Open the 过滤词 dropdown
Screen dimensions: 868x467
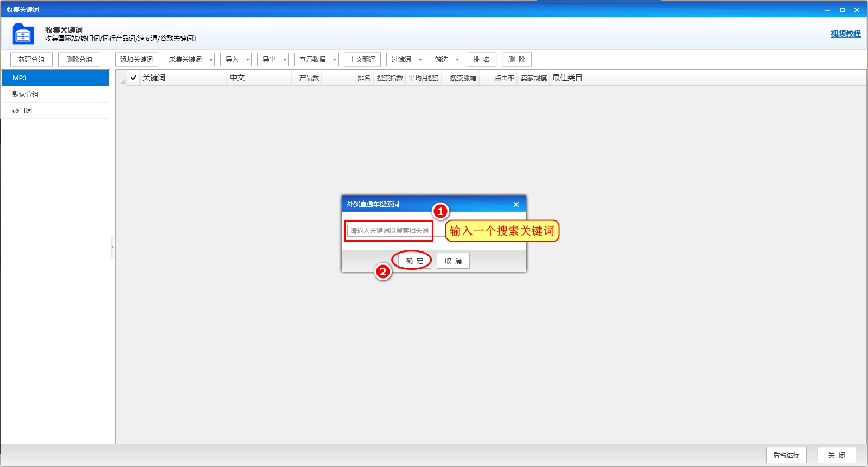click(405, 60)
